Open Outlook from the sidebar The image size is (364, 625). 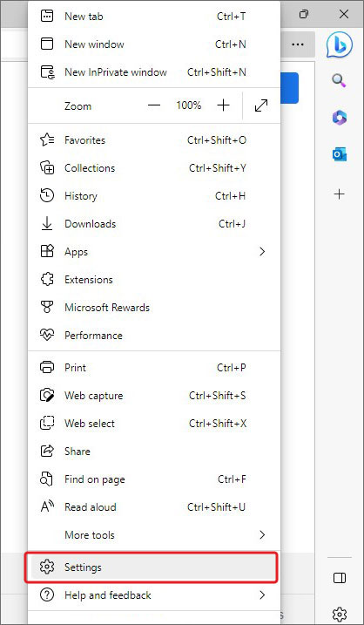[x=340, y=154]
